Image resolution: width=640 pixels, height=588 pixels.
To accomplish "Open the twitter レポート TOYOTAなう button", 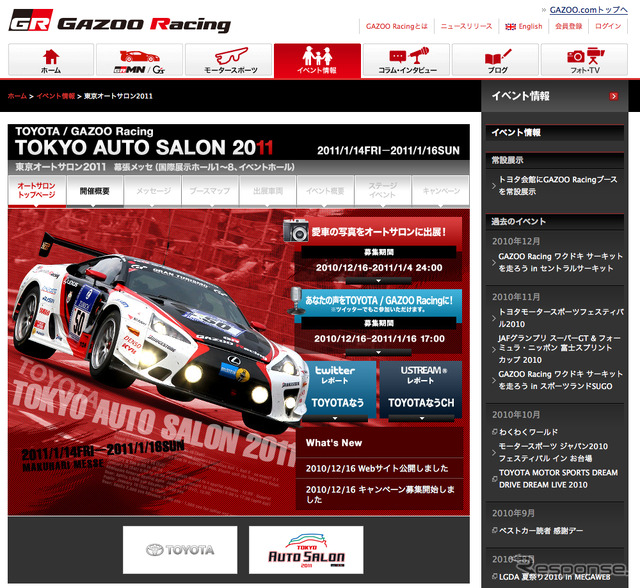I will pyautogui.click(x=338, y=388).
